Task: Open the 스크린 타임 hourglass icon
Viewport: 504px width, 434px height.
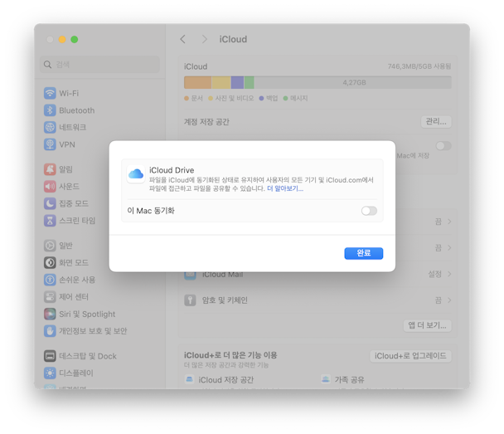Action: 50,221
